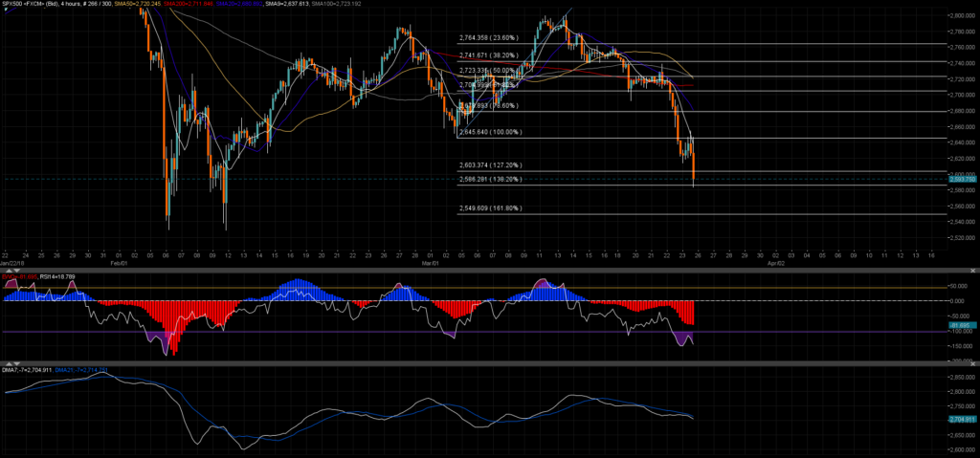Image resolution: width=980 pixels, height=458 pixels.
Task: Select the EWO indicator label
Action: coord(19,276)
